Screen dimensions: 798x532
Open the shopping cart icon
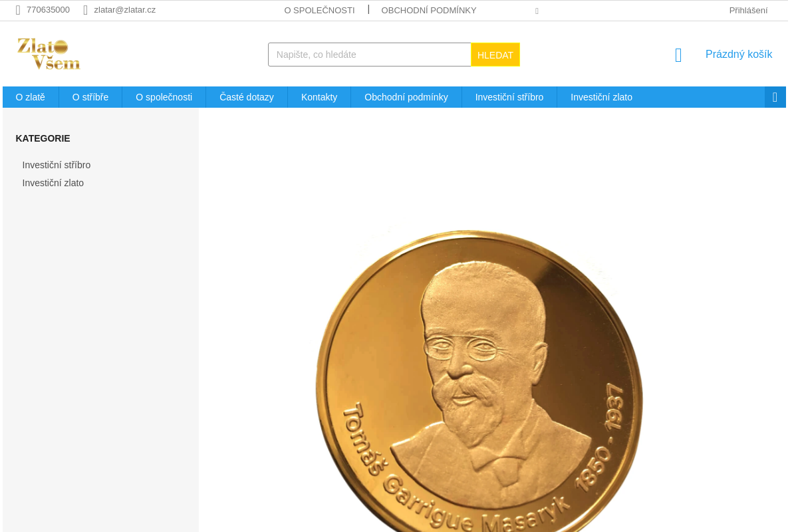click(678, 55)
